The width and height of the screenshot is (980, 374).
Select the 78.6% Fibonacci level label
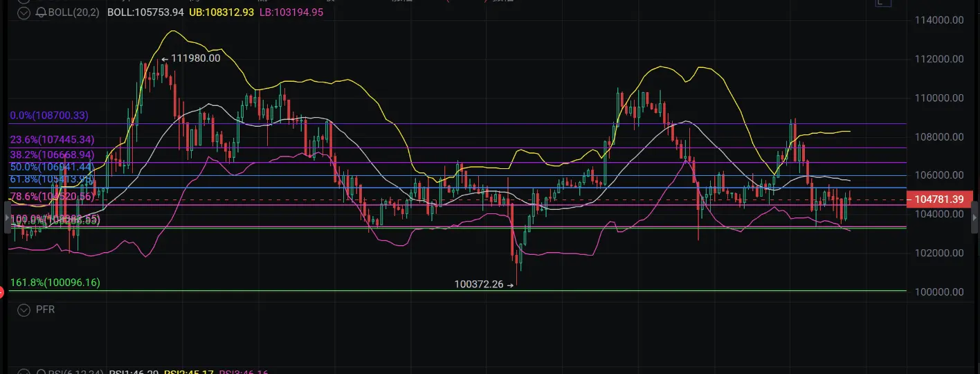point(52,197)
